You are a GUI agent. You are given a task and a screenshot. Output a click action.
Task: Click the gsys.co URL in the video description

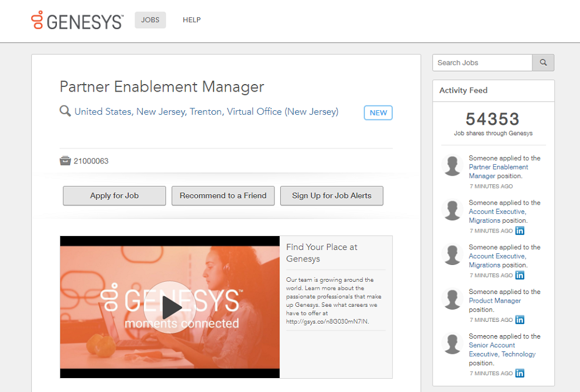coord(327,322)
